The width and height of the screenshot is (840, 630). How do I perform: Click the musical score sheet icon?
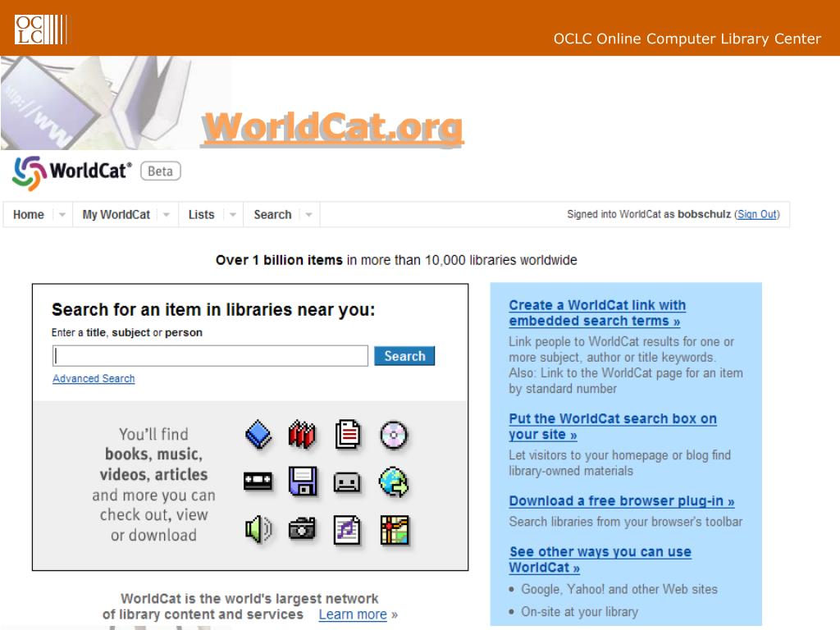coord(347,530)
